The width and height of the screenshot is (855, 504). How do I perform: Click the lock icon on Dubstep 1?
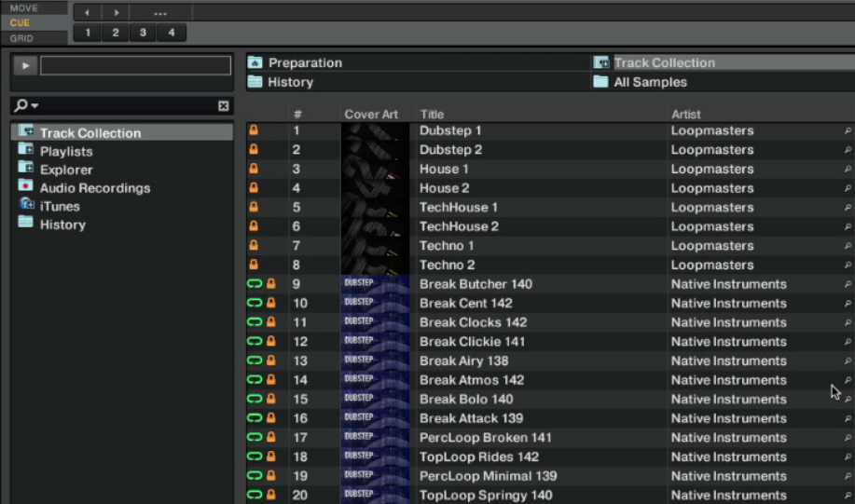click(x=254, y=131)
